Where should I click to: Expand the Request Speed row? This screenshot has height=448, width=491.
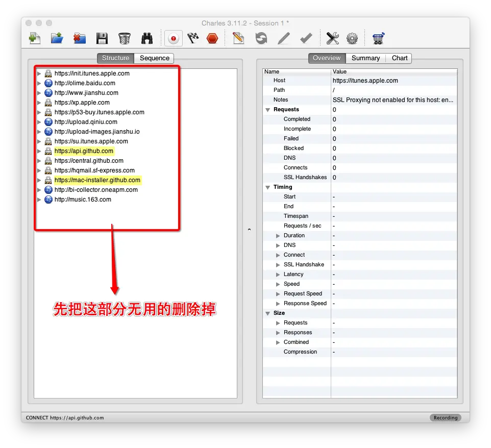tap(278, 294)
